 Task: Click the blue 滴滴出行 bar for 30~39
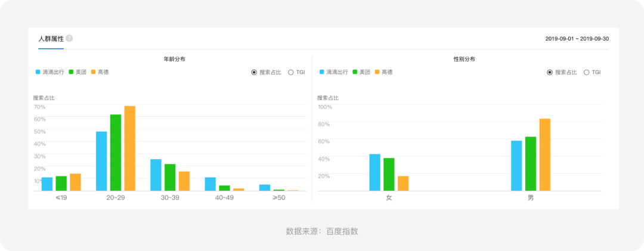tap(156, 175)
